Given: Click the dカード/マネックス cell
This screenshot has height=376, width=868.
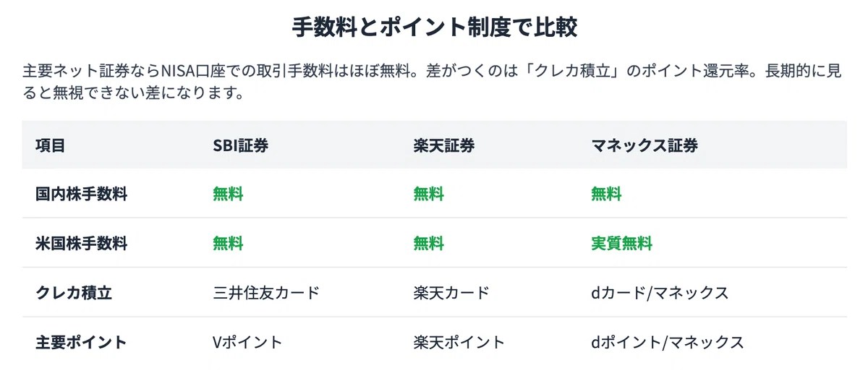Looking at the screenshot, I should [660, 293].
